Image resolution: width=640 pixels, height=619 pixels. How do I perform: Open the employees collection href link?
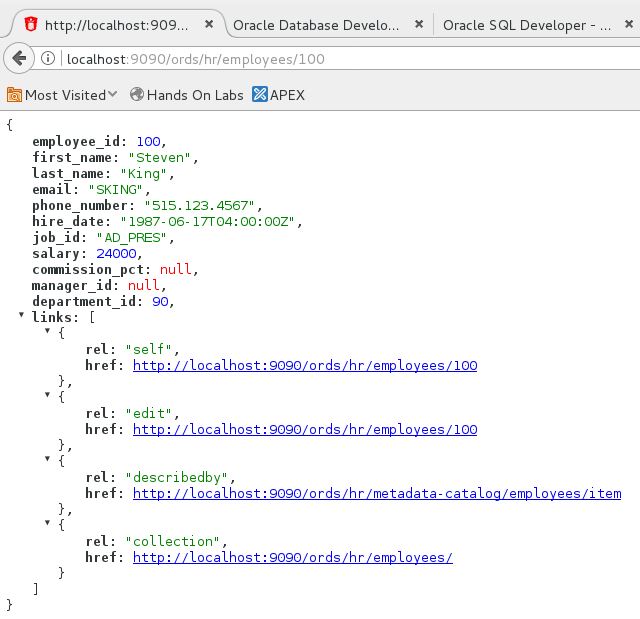292,557
